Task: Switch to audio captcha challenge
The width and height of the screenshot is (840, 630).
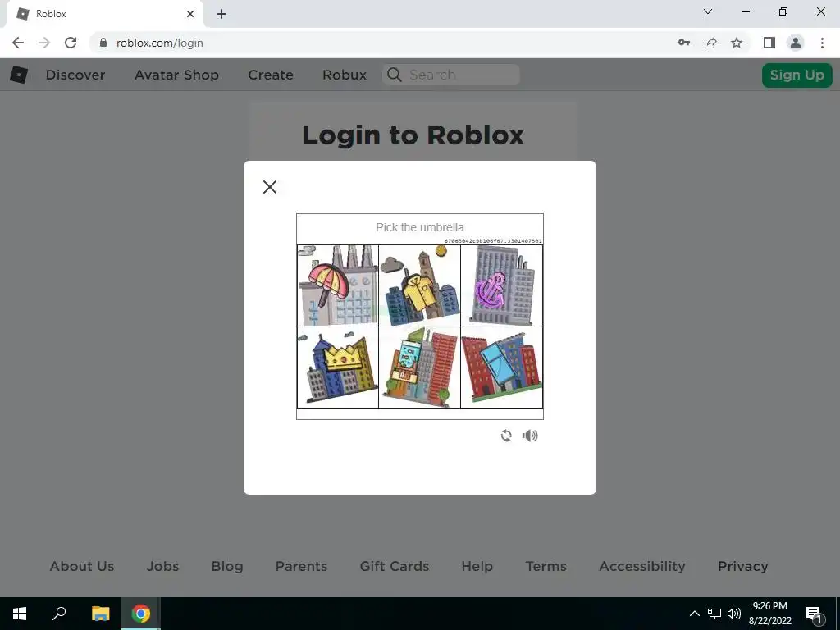Action: point(530,436)
